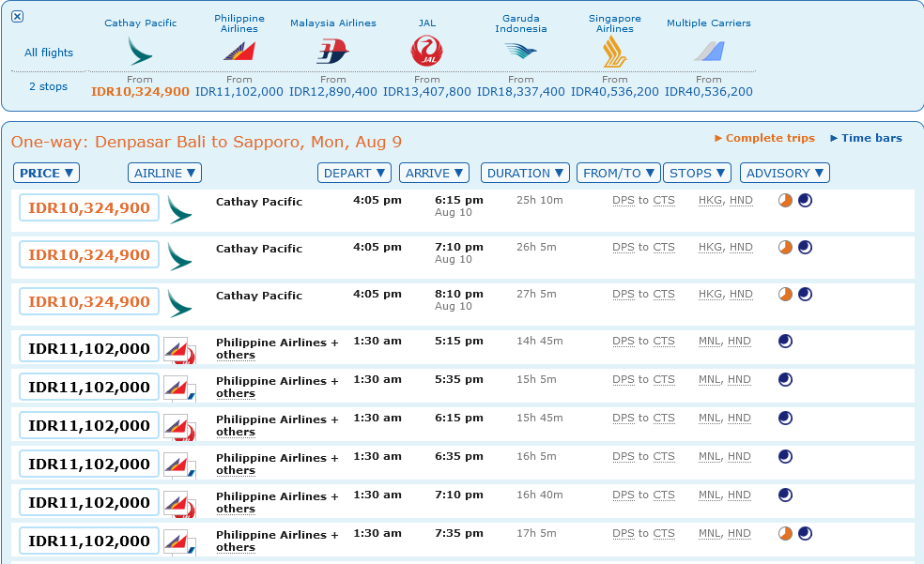Open the DURATION sort dropdown

point(525,173)
